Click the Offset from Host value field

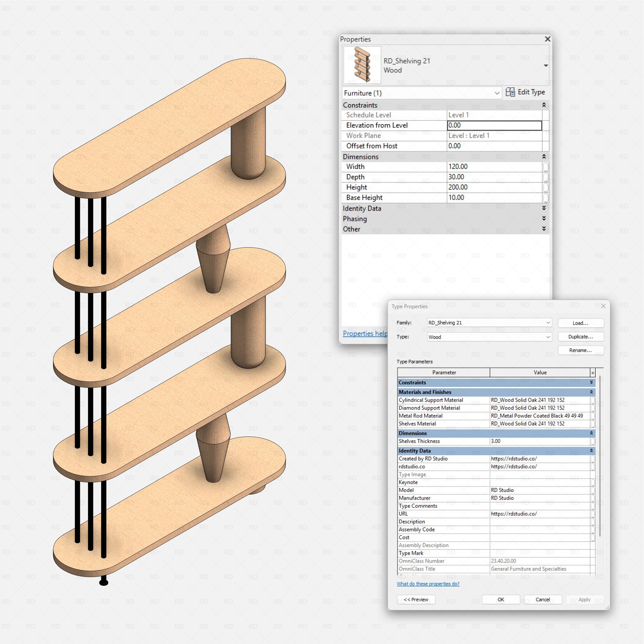pos(494,146)
